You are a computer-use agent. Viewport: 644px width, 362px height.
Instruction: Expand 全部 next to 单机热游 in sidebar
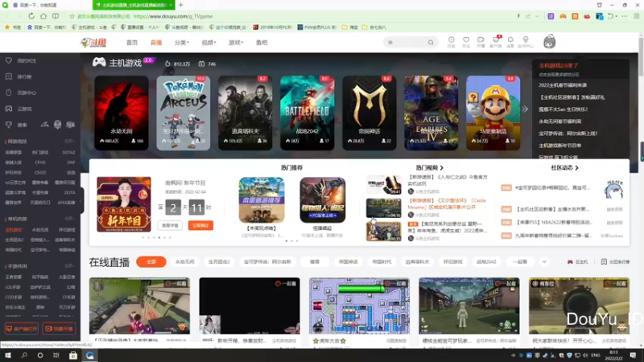(x=69, y=219)
